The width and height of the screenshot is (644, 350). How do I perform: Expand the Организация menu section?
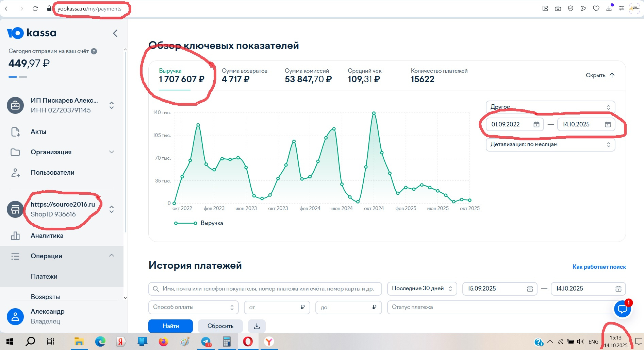click(62, 152)
